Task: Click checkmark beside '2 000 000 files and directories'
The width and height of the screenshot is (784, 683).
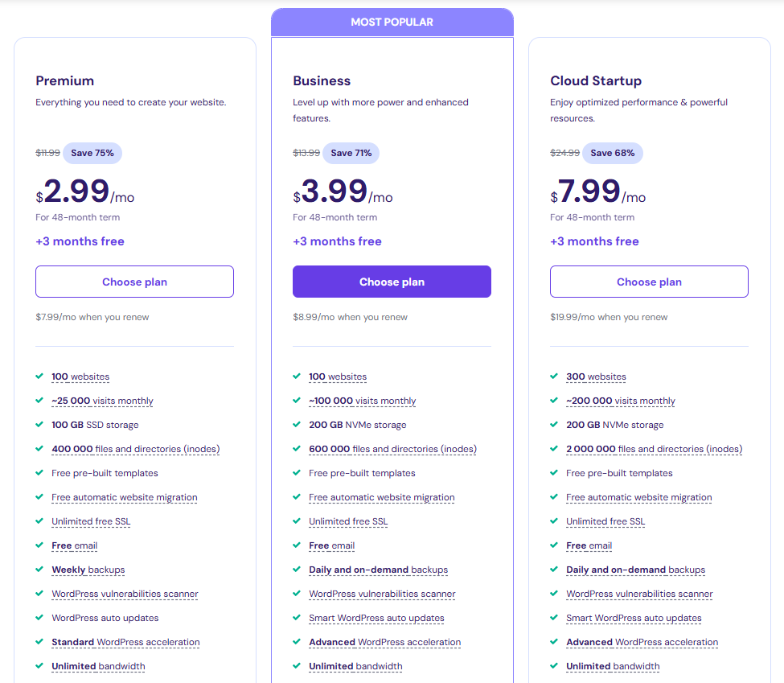Action: pos(554,448)
